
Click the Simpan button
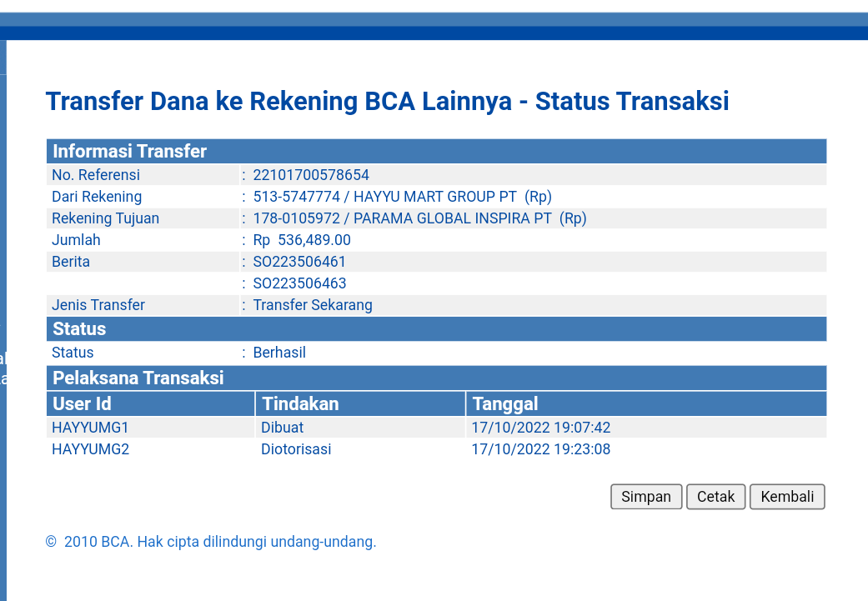click(x=646, y=497)
